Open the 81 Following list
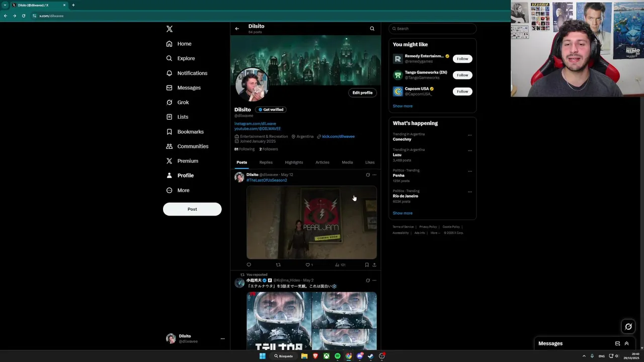644x362 pixels. [x=245, y=149]
